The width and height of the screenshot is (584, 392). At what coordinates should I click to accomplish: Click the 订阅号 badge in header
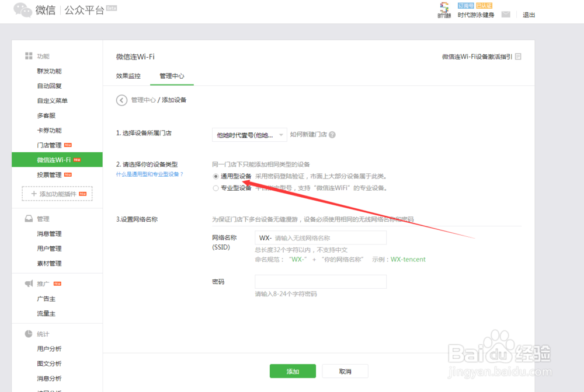(x=466, y=6)
